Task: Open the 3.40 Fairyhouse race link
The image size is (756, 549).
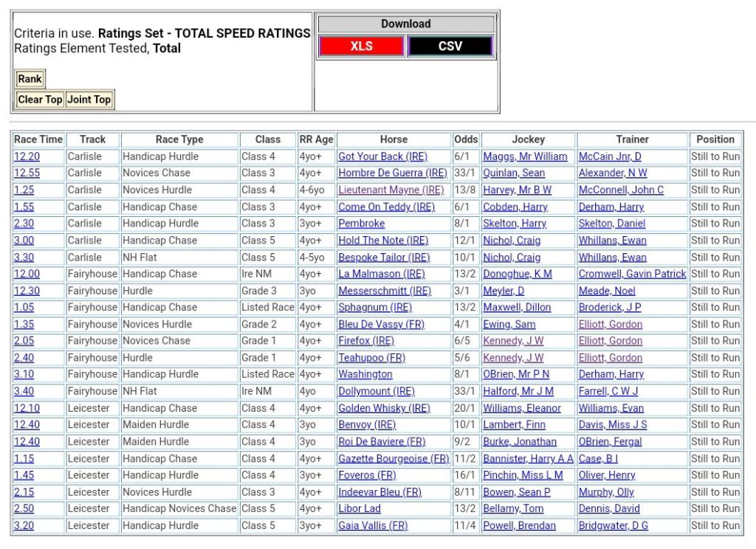Action: click(24, 392)
